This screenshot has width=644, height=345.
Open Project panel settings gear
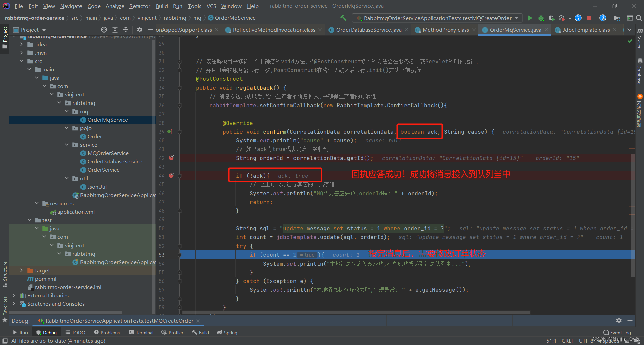point(140,30)
